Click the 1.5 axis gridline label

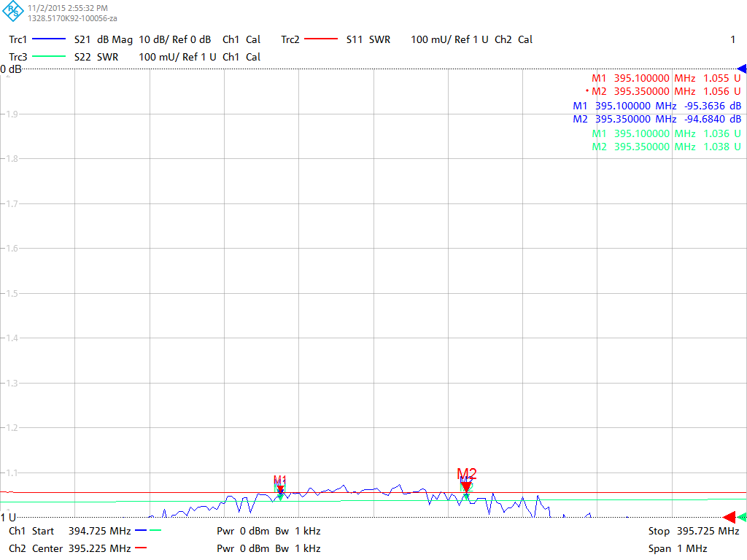point(12,293)
